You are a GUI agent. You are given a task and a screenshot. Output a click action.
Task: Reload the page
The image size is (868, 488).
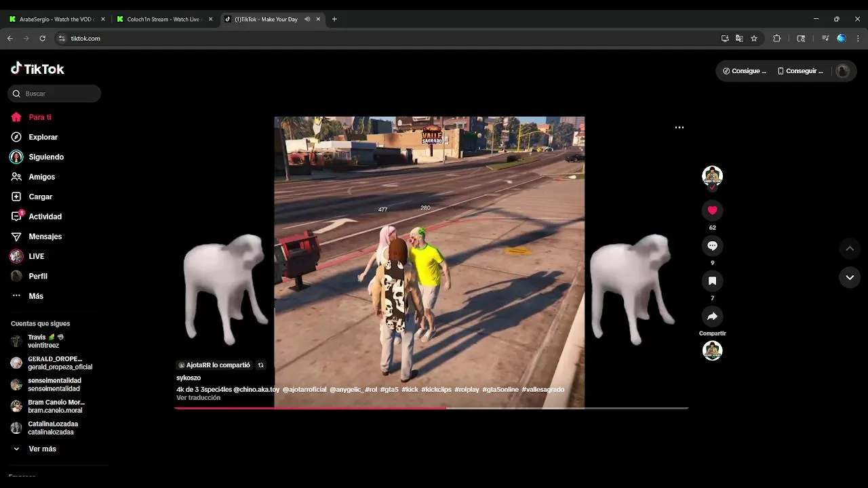point(43,39)
